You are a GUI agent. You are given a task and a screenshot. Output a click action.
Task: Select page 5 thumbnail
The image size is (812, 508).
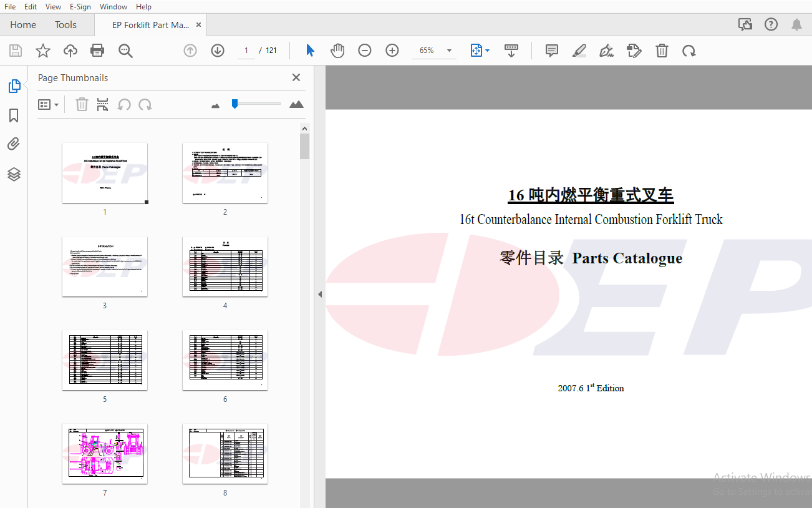(105, 360)
